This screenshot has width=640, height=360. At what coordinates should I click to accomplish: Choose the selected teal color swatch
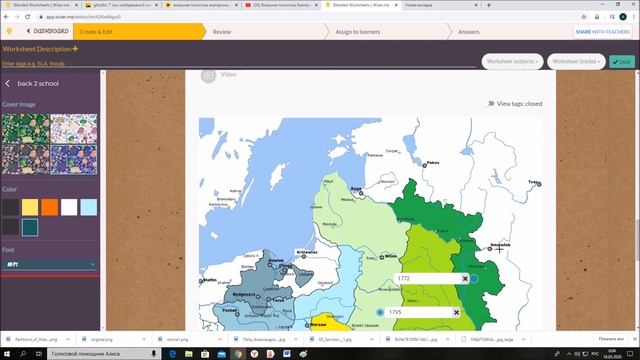30,227
